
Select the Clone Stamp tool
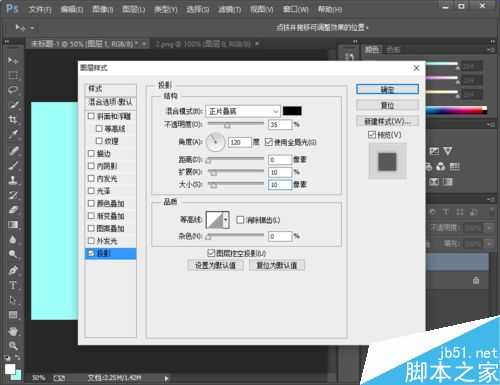tap(13, 180)
